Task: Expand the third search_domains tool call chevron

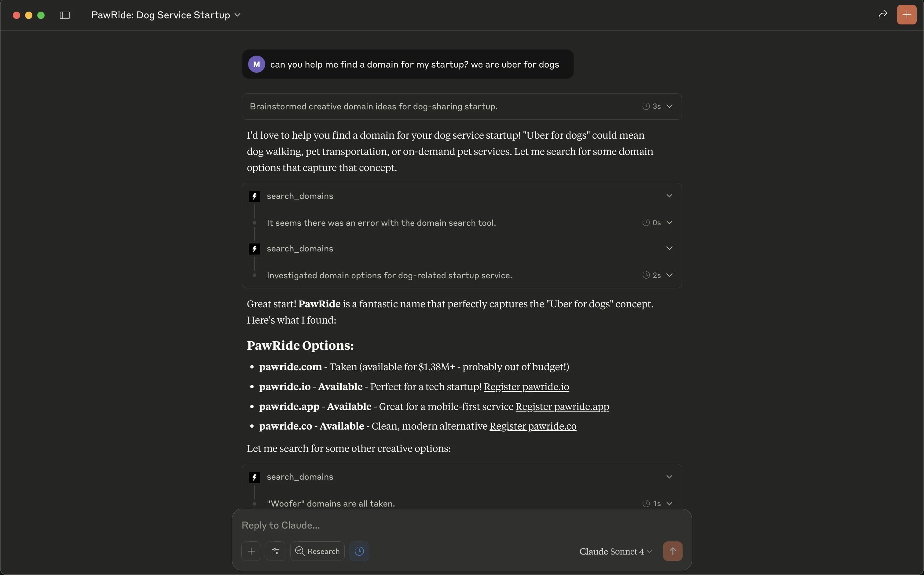Action: click(x=669, y=477)
